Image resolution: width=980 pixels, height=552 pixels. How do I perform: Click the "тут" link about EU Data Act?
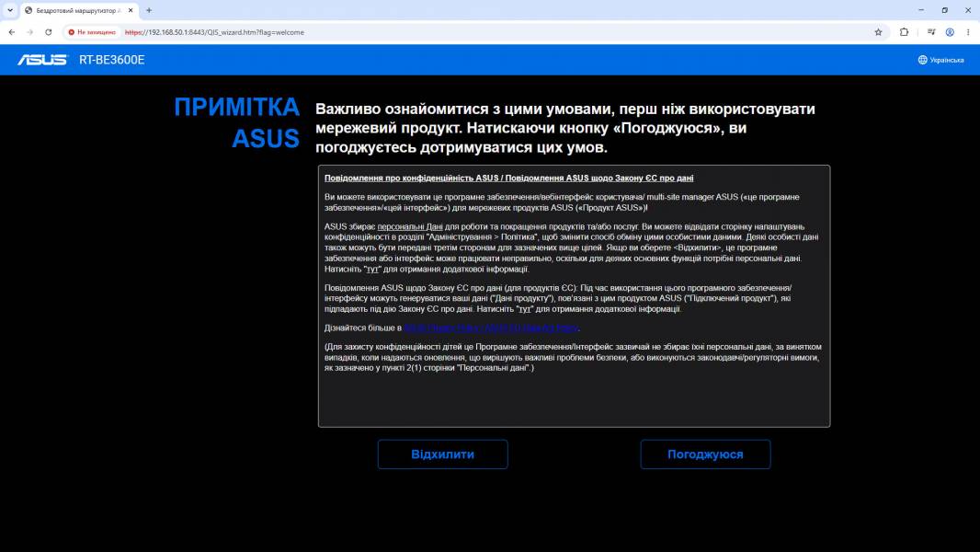pos(524,309)
